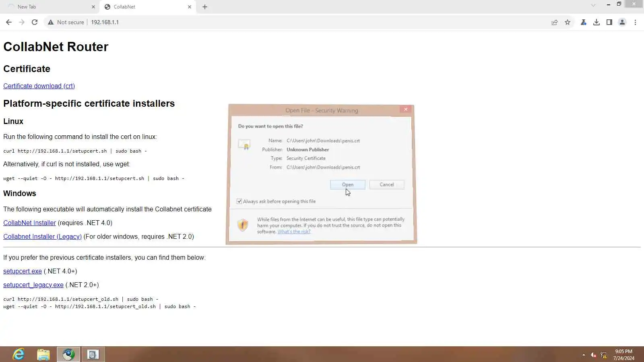Viewport: 644px width, 362px height.
Task: Toggle the side panel icon
Action: pyautogui.click(x=609, y=22)
